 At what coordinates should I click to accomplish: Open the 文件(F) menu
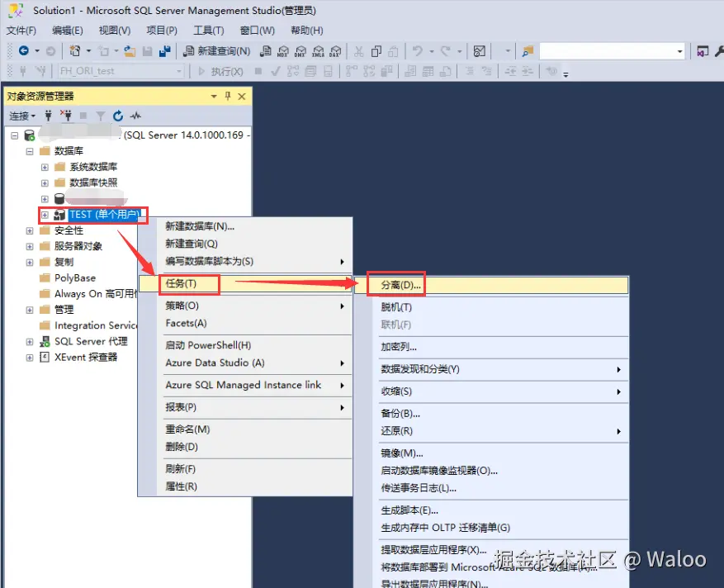21,31
